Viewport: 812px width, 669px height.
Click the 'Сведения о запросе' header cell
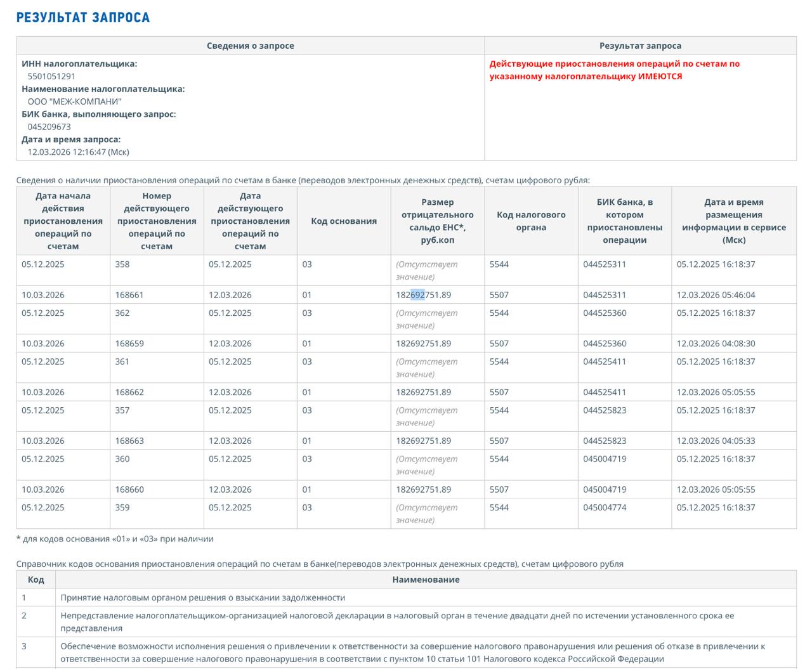(x=250, y=46)
